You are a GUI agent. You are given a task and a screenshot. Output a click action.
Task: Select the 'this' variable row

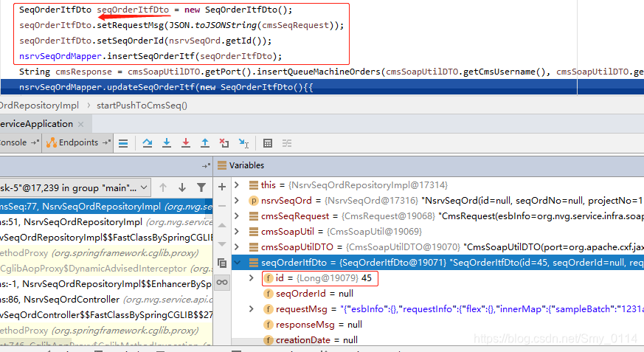(x=437, y=185)
